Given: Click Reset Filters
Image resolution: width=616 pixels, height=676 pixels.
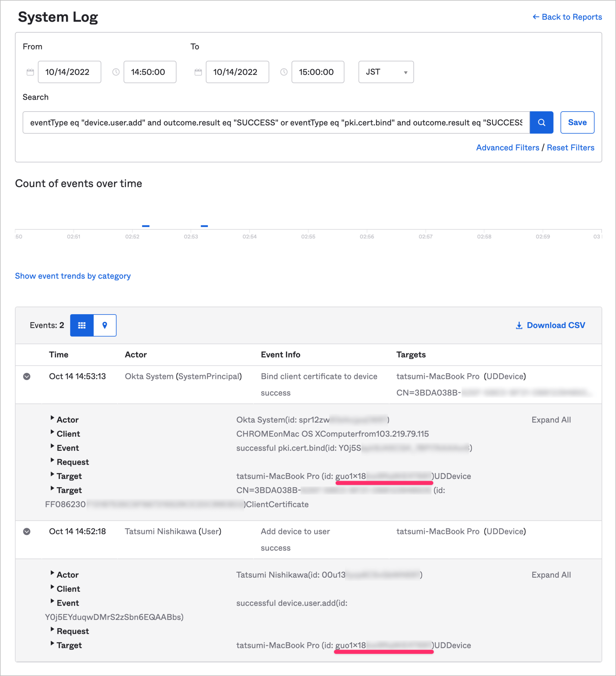Looking at the screenshot, I should tap(570, 148).
